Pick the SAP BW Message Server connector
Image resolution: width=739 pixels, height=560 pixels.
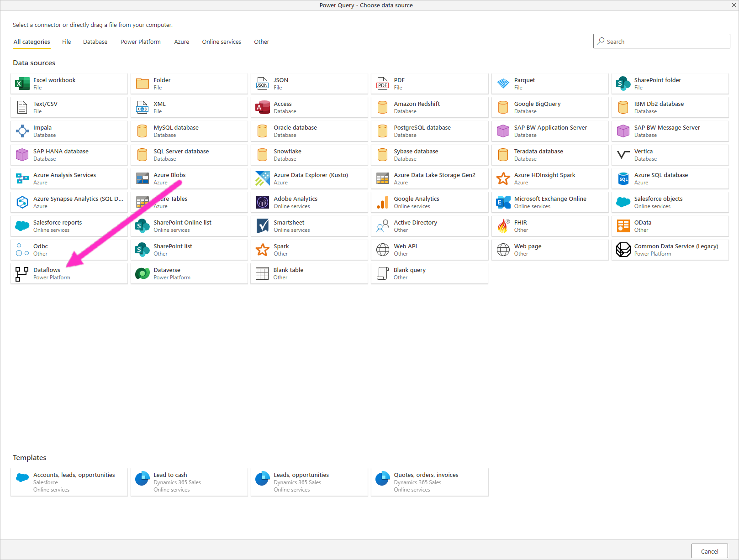670,131
